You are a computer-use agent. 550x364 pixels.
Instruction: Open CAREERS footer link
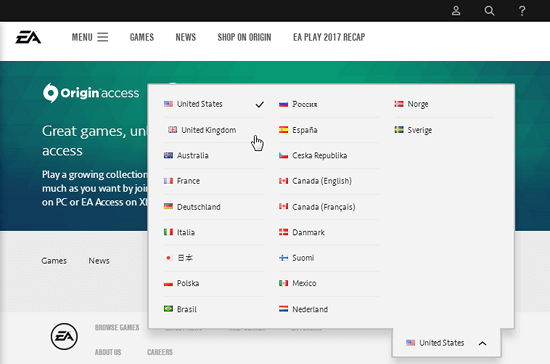pos(160,352)
